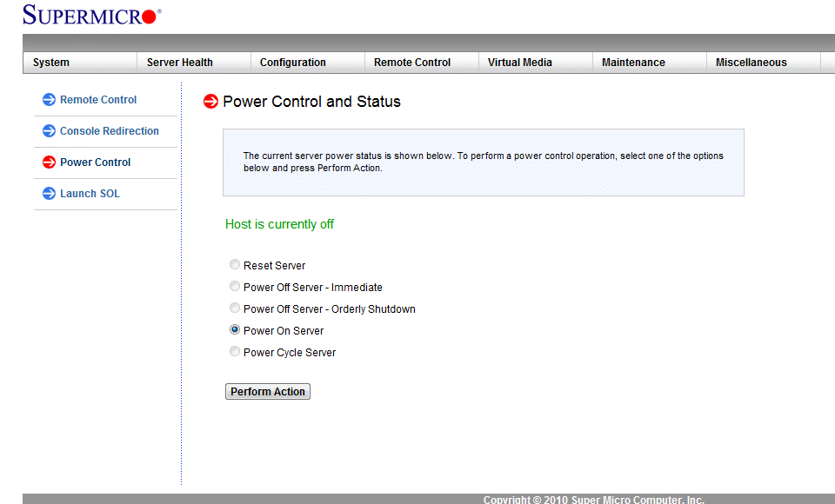Click the blue arrow icon beside Remote Control
This screenshot has height=504, width=835.
click(x=49, y=100)
